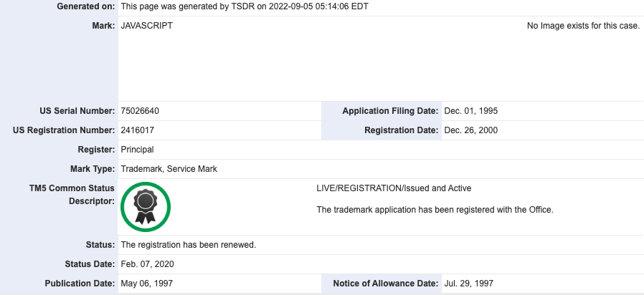
Task: Select the Dec. 26, 2000 registration date
Action: (471, 130)
